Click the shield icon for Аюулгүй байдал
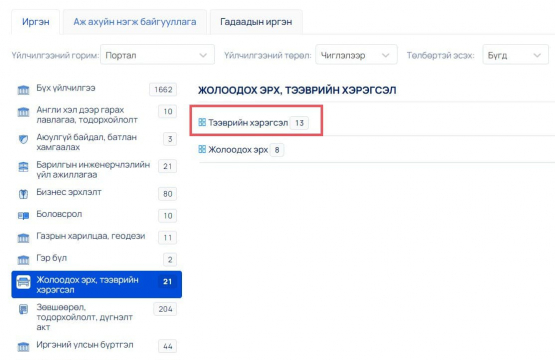 23,139
